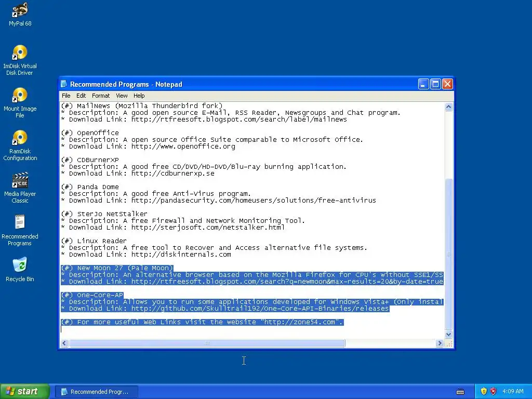The height and width of the screenshot is (399, 532).
Task: Click the vertical scrollbar down arrow
Action: 448,334
